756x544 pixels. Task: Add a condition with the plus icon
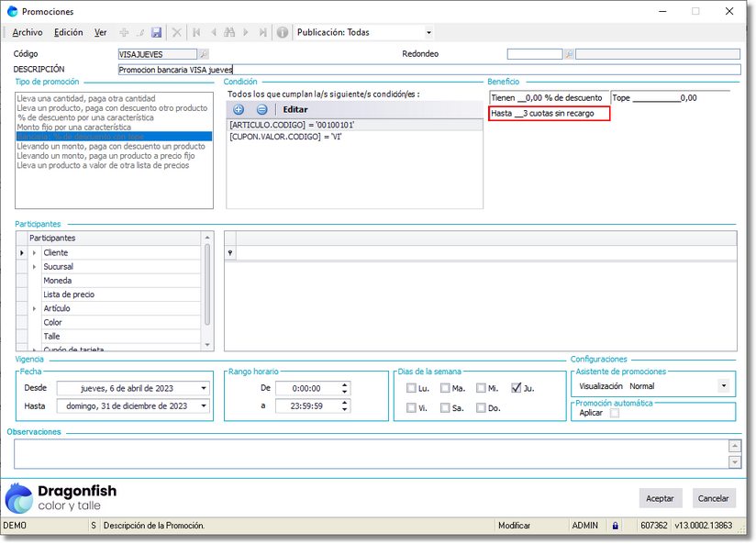click(x=239, y=109)
